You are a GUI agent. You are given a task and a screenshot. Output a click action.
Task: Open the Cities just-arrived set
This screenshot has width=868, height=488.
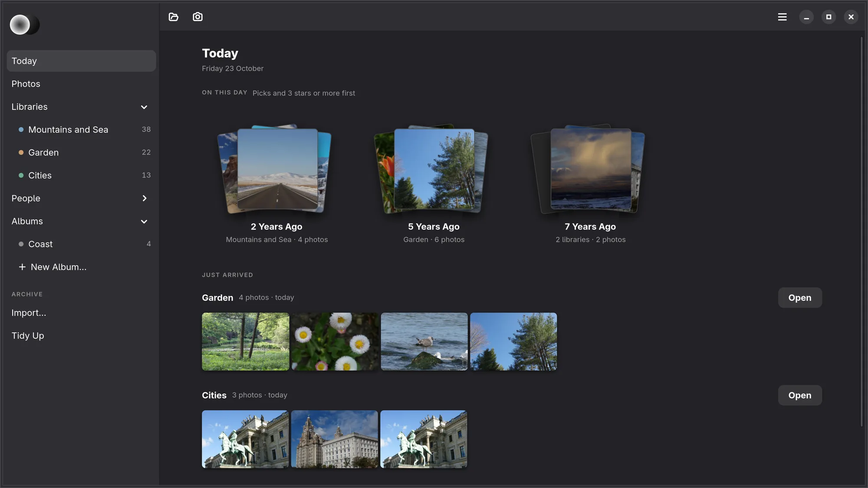[799, 395]
